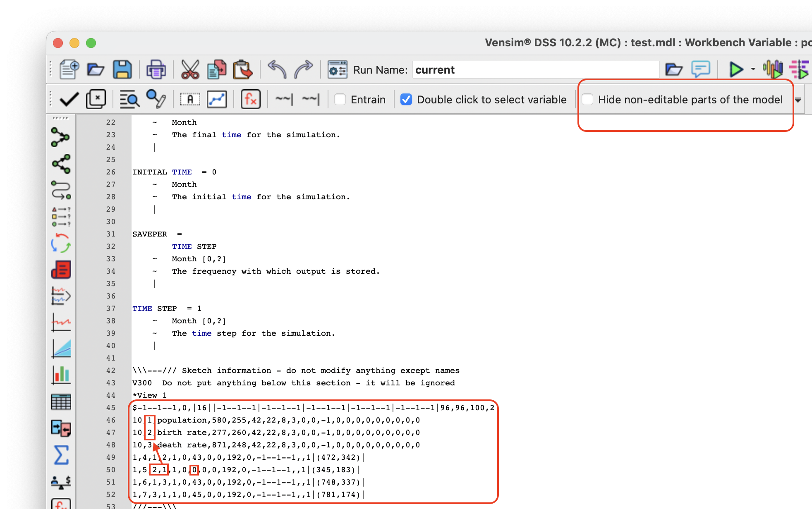Copy selection using the copy icon
Screen dimensions: 812x509
click(x=217, y=69)
